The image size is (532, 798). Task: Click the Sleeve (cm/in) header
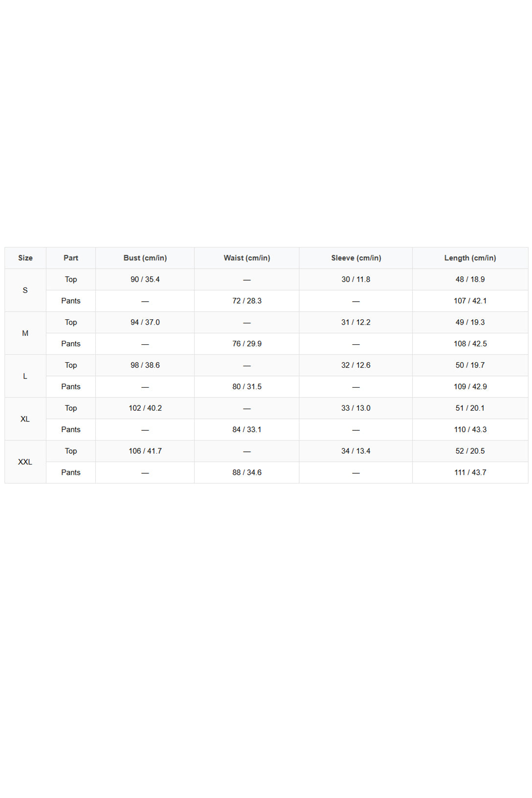(x=356, y=258)
